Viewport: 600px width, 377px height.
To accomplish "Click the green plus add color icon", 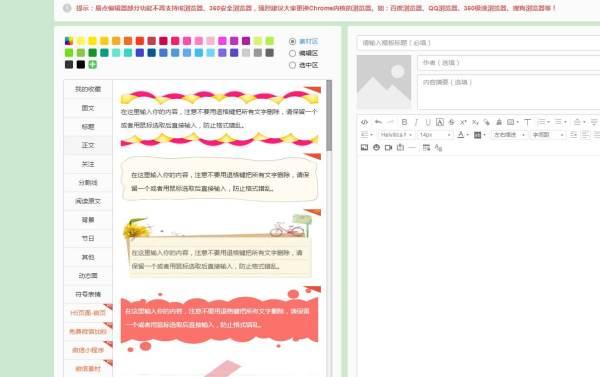I will click(93, 64).
